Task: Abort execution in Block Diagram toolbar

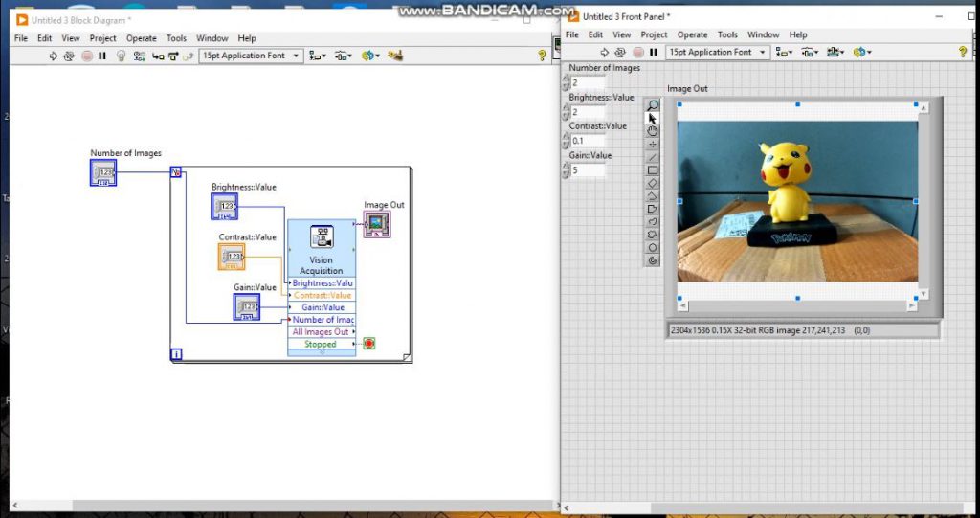Action: pyautogui.click(x=87, y=56)
